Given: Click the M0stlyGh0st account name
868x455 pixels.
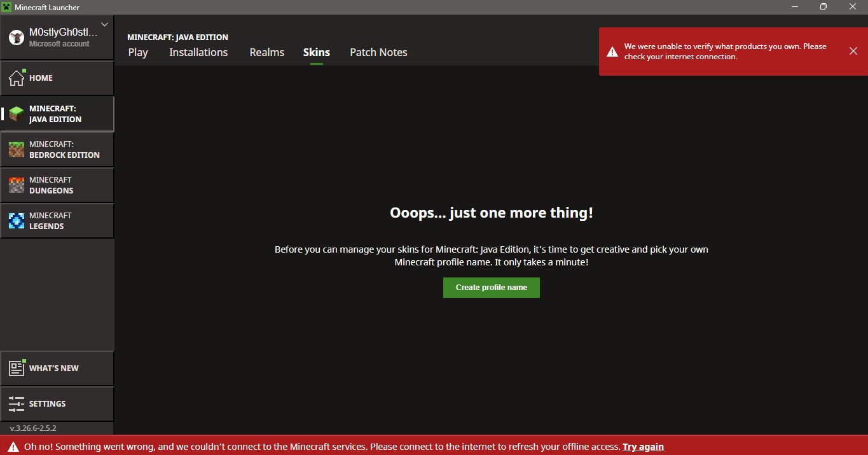Looking at the screenshot, I should [63, 32].
